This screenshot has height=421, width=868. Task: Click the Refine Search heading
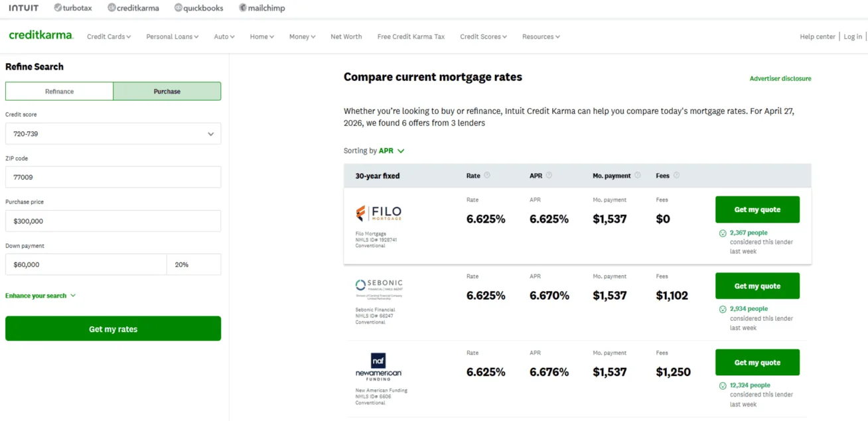(x=35, y=67)
